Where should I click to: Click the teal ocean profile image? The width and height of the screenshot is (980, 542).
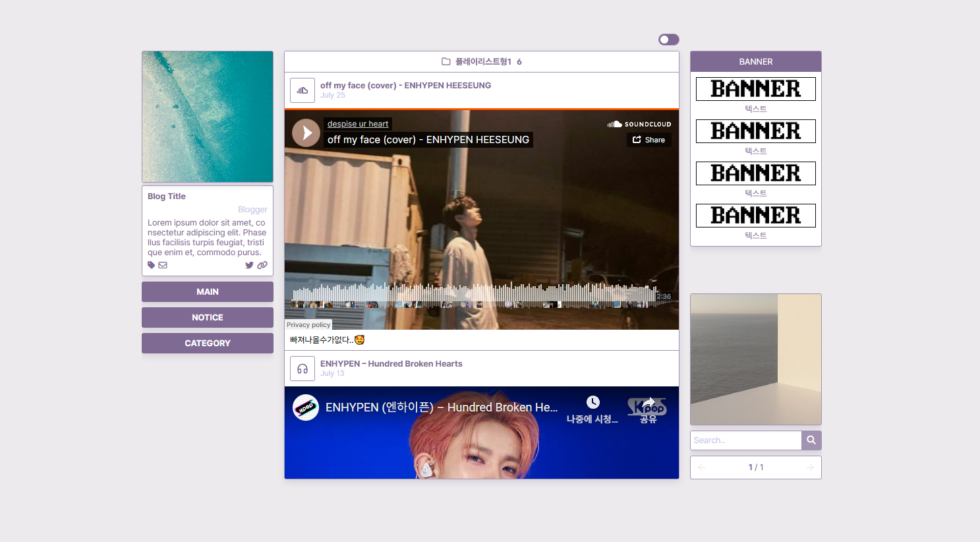point(208,117)
